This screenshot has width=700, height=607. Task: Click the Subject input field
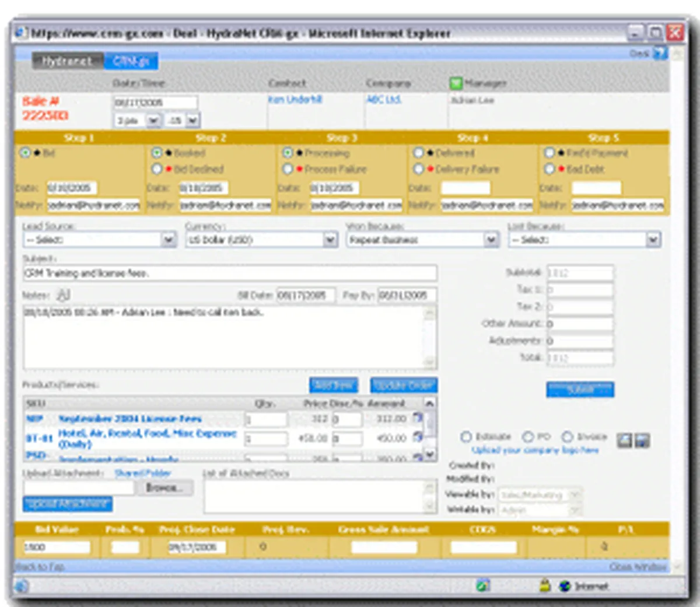(x=230, y=273)
